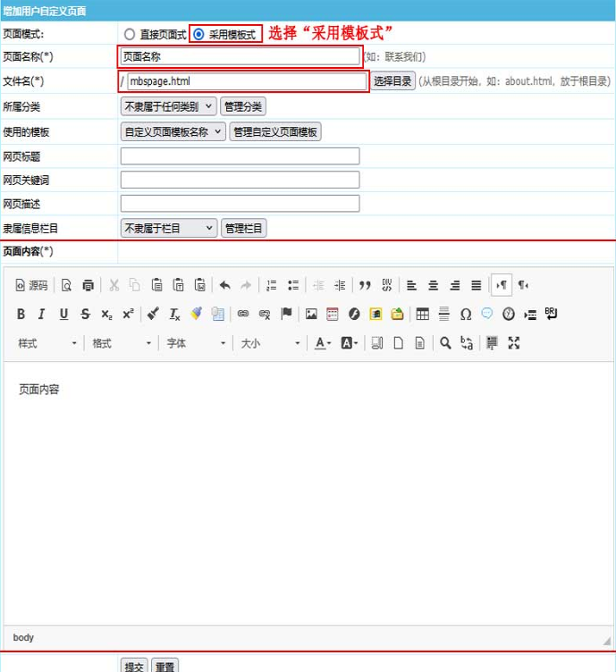
Task: Select the 直接页面式 radio button
Action: tap(130, 34)
